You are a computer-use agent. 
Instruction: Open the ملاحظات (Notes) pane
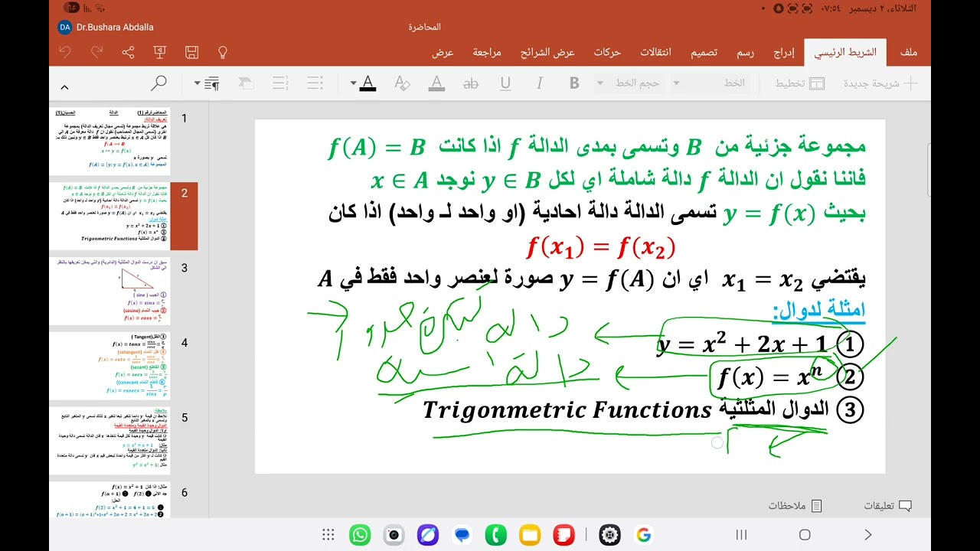(x=795, y=506)
